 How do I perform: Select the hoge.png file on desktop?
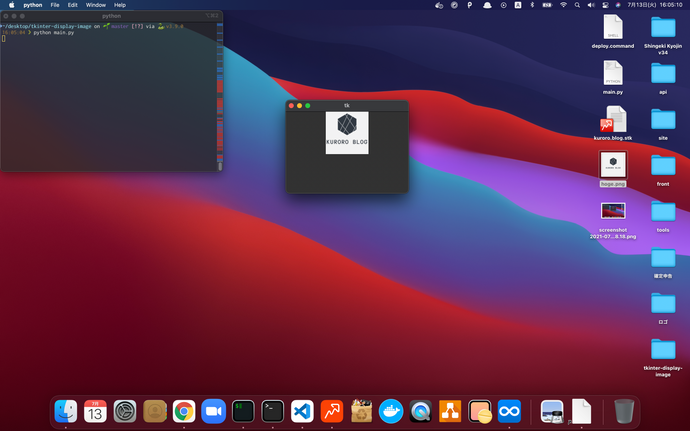[x=613, y=169]
